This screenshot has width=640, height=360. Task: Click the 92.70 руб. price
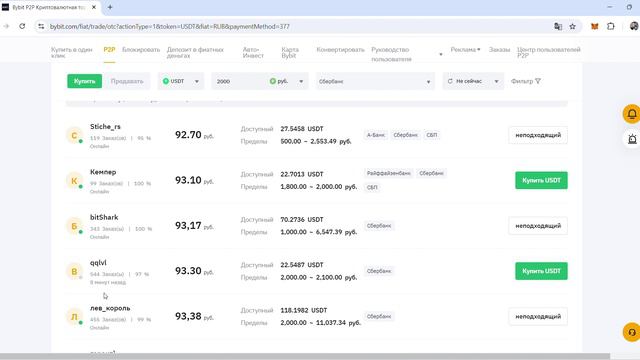(194, 135)
